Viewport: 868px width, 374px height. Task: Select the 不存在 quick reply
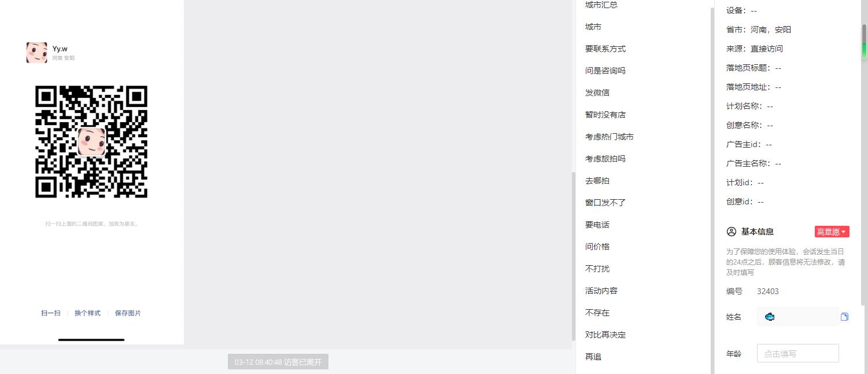(x=597, y=313)
